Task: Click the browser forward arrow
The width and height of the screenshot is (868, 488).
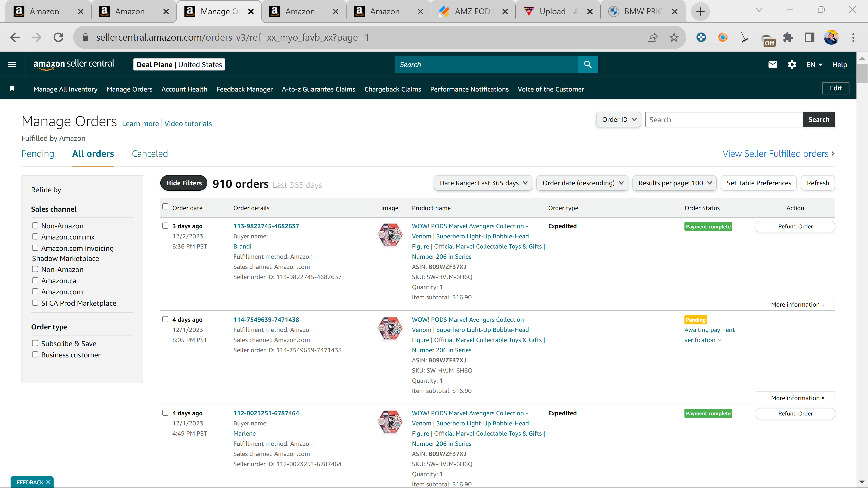Action: pyautogui.click(x=36, y=37)
